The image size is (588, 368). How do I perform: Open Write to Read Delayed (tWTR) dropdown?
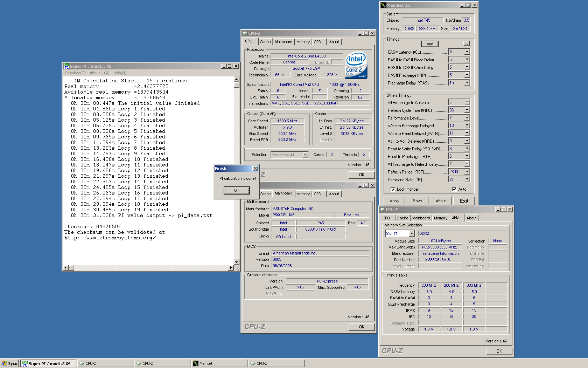467,133
